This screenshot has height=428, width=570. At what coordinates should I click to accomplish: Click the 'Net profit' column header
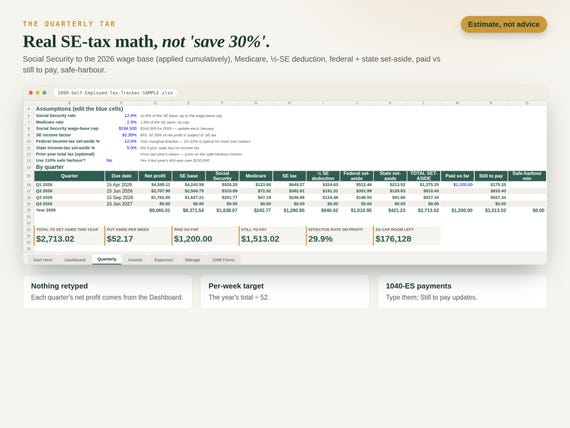(x=155, y=176)
